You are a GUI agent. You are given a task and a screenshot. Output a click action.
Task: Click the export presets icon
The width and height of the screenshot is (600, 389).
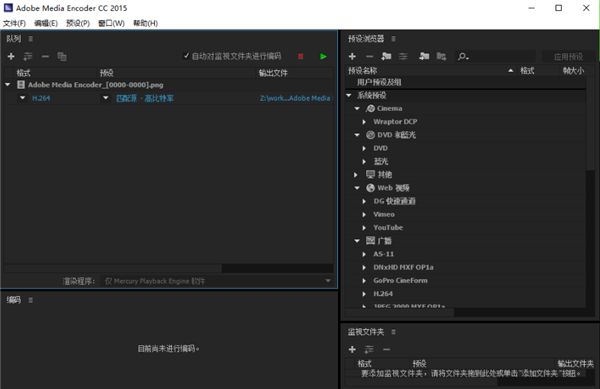click(441, 57)
